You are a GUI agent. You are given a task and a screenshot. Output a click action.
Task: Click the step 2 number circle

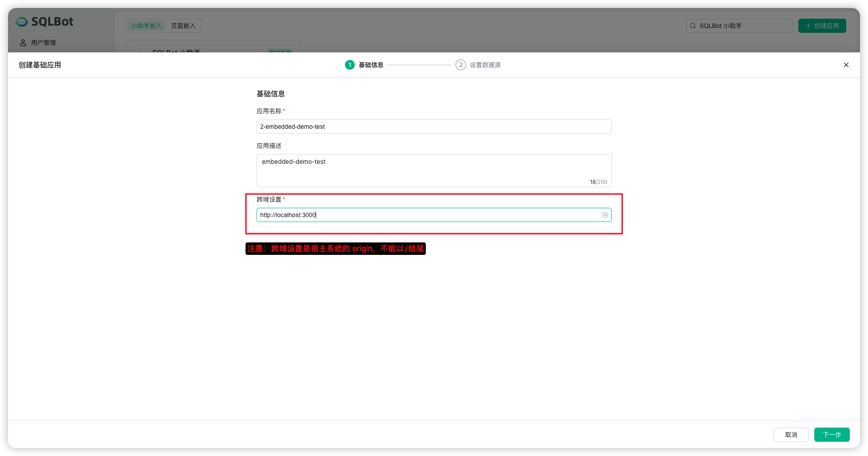(x=460, y=65)
